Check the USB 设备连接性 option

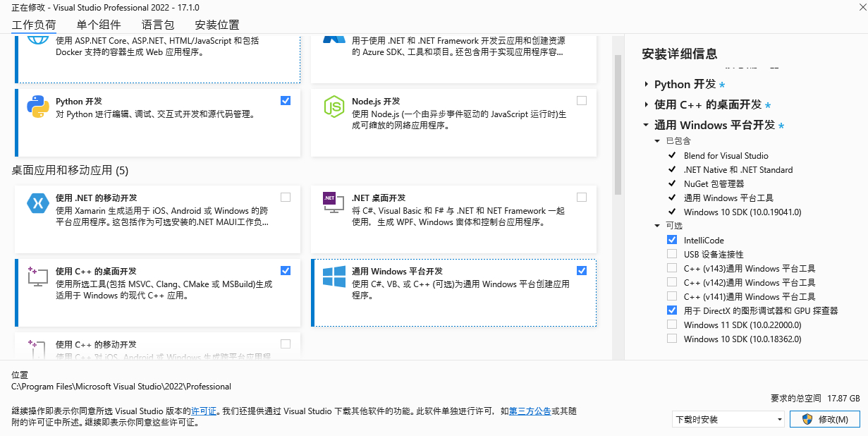(671, 254)
